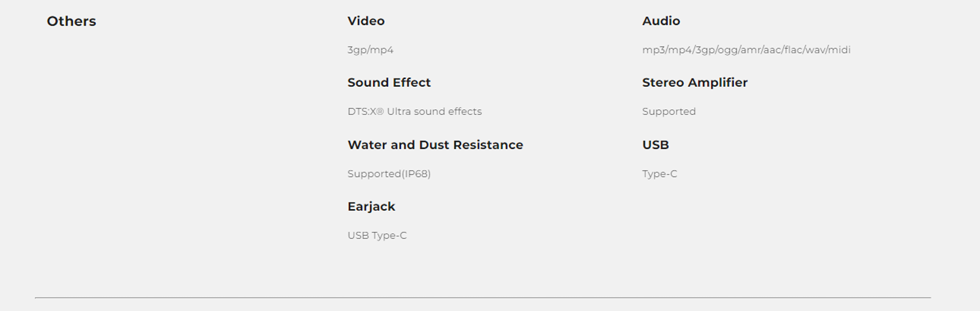
Task: Click the 3gp/mp4 video format text
Action: [370, 50]
